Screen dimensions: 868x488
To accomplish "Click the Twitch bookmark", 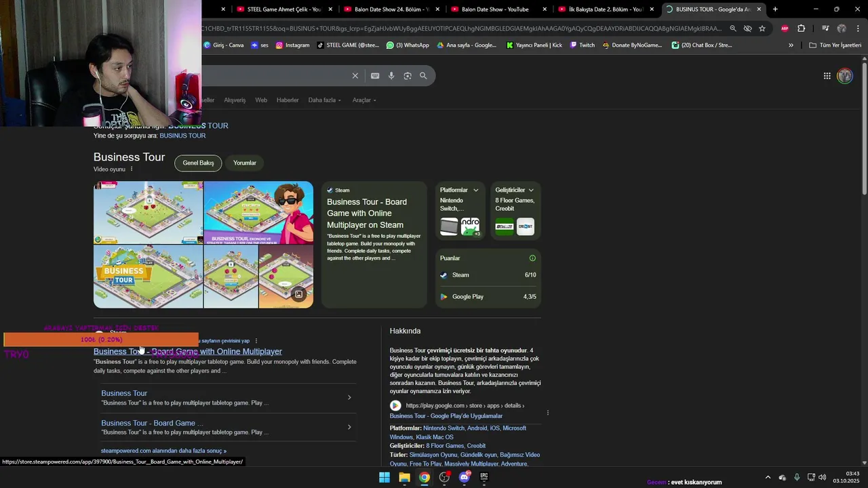I will click(582, 45).
